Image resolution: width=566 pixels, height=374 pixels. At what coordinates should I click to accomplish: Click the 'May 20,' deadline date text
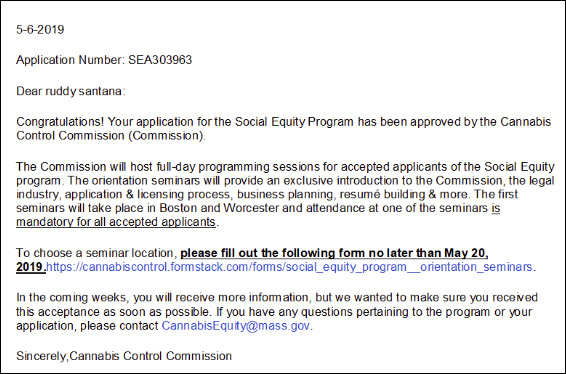466,253
